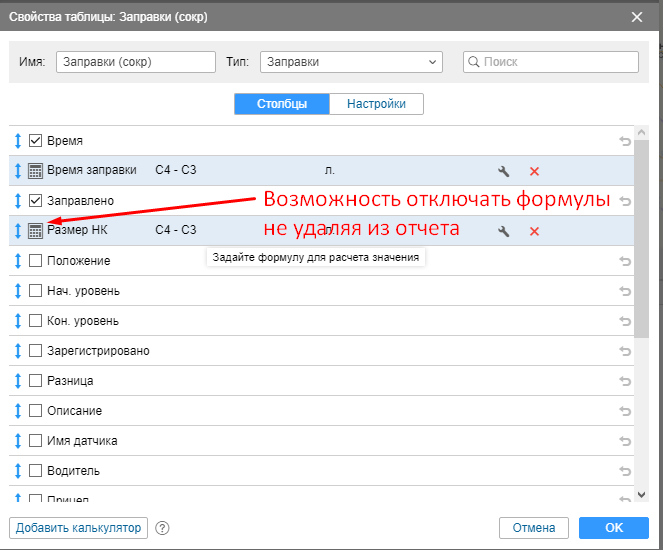Switch to the Настройки tab
The width and height of the screenshot is (663, 550).
click(376, 104)
